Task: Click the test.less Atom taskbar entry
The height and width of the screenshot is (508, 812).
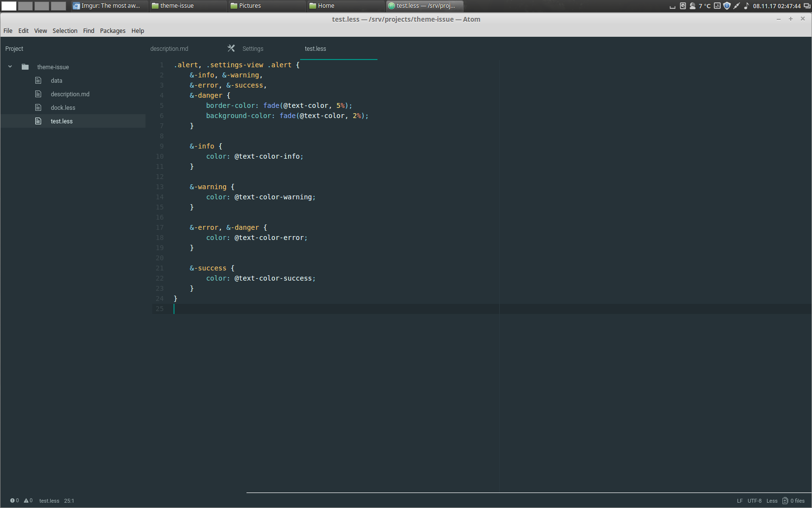Action: 424,6
